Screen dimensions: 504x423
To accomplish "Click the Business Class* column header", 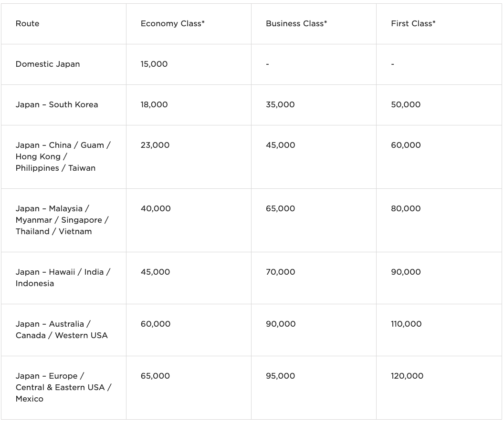I will tap(296, 24).
